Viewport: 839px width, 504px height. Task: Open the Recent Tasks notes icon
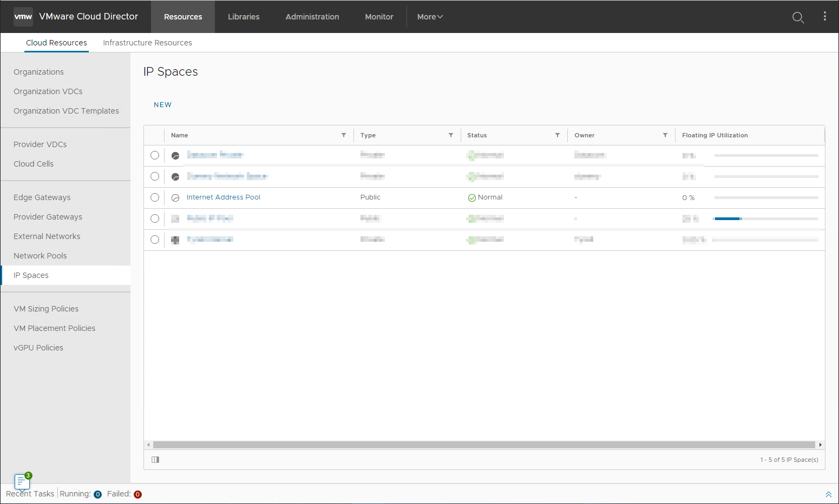22,481
